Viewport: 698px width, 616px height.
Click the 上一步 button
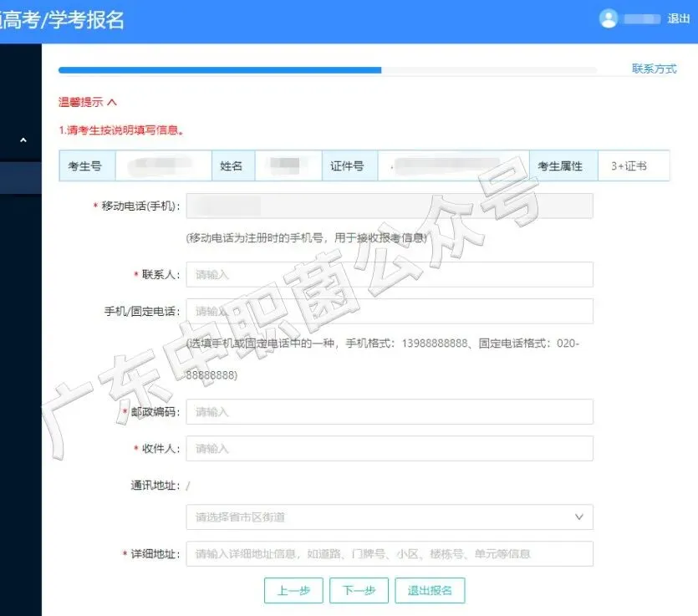293,591
